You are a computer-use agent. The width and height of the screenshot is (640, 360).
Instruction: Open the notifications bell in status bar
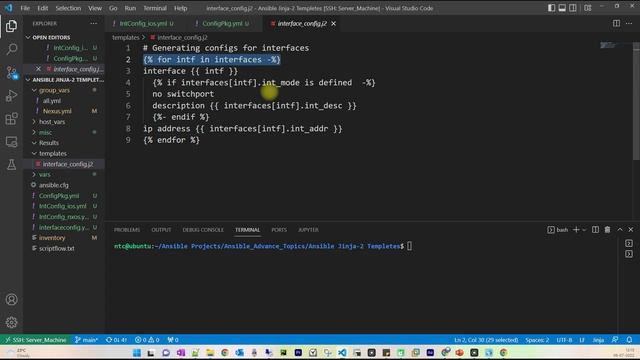click(x=629, y=340)
